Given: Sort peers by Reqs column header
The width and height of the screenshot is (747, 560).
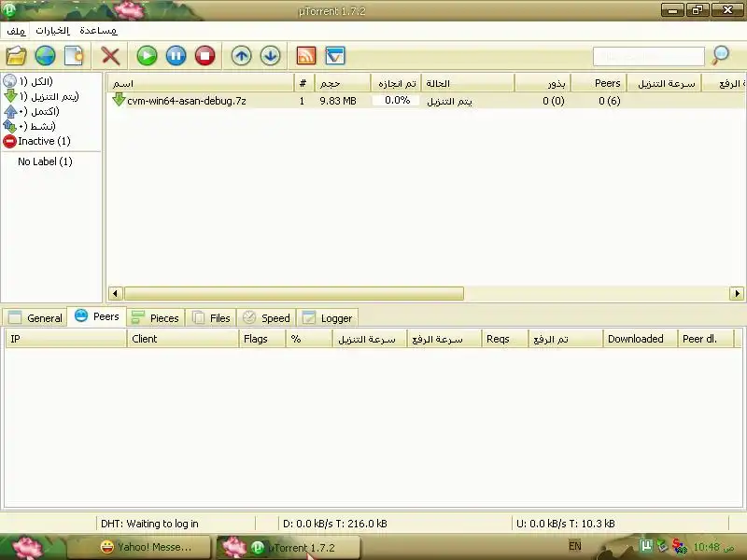Looking at the screenshot, I should [504, 339].
